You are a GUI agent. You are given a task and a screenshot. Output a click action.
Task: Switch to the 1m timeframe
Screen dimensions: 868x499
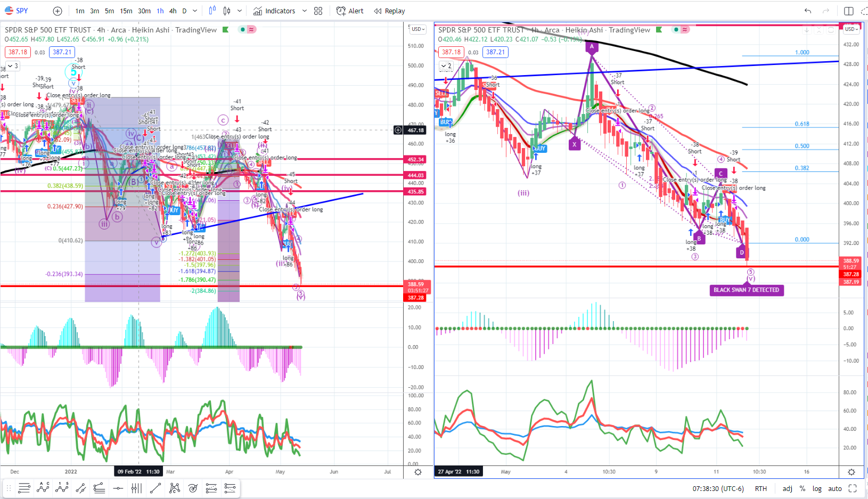(80, 11)
